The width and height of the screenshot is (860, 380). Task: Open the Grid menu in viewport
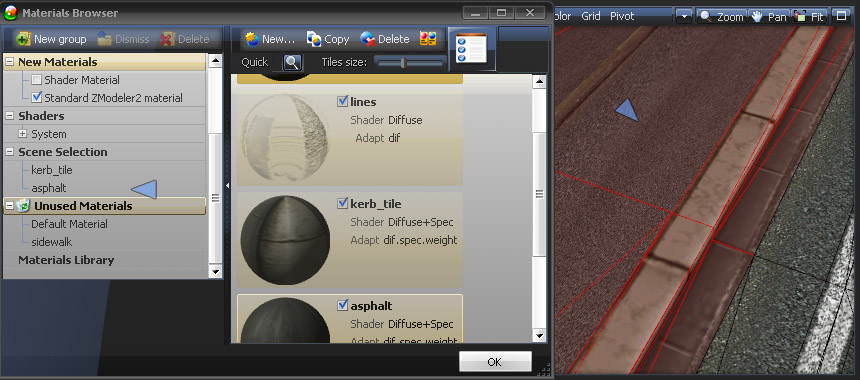tap(591, 16)
